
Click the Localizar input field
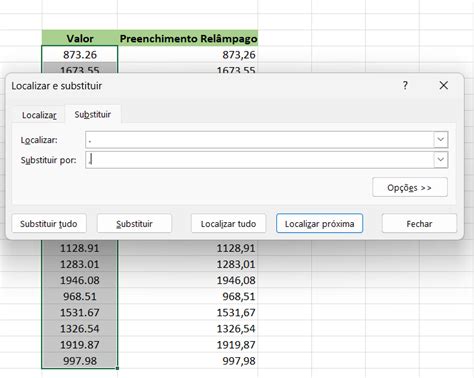click(260, 140)
